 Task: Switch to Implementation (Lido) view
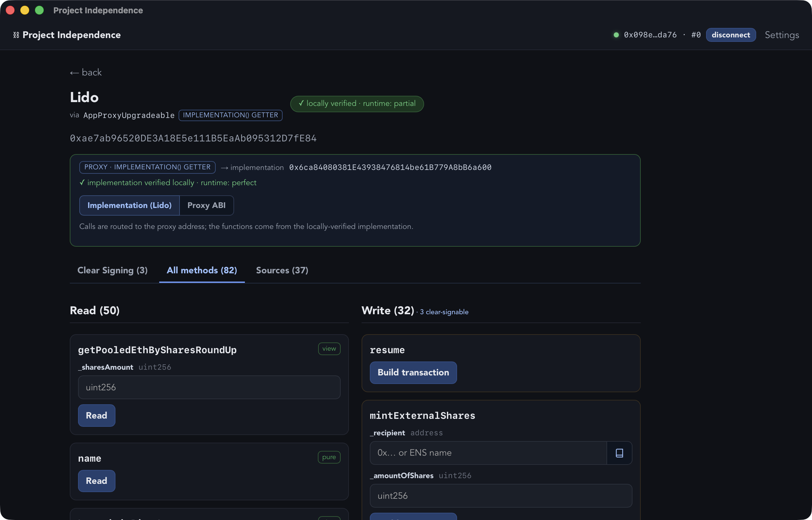click(x=129, y=205)
